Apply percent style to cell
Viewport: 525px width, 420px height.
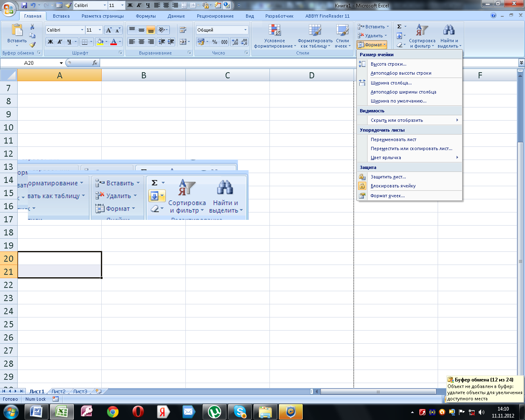(x=215, y=42)
